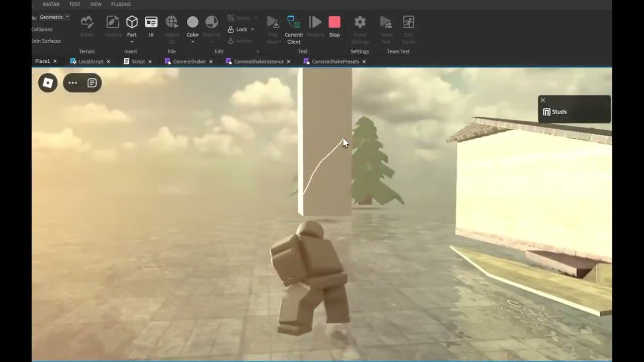Switch view with Current: Client icon
The width and height of the screenshot is (644, 362).
tap(294, 22)
